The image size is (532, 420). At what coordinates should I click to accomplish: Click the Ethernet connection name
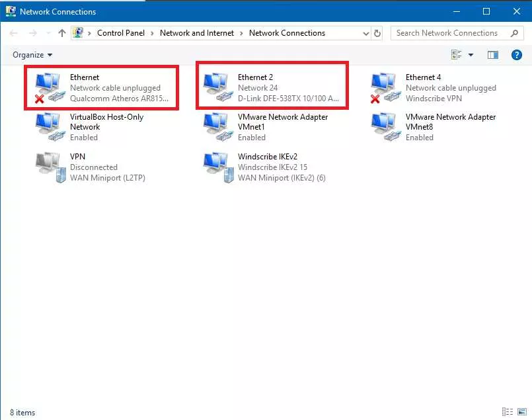(85, 77)
